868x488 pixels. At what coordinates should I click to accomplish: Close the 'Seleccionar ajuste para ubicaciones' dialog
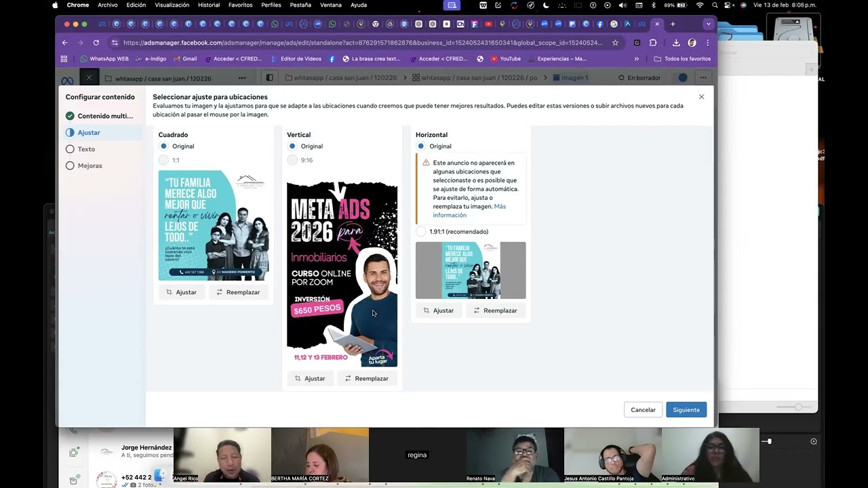tap(701, 97)
